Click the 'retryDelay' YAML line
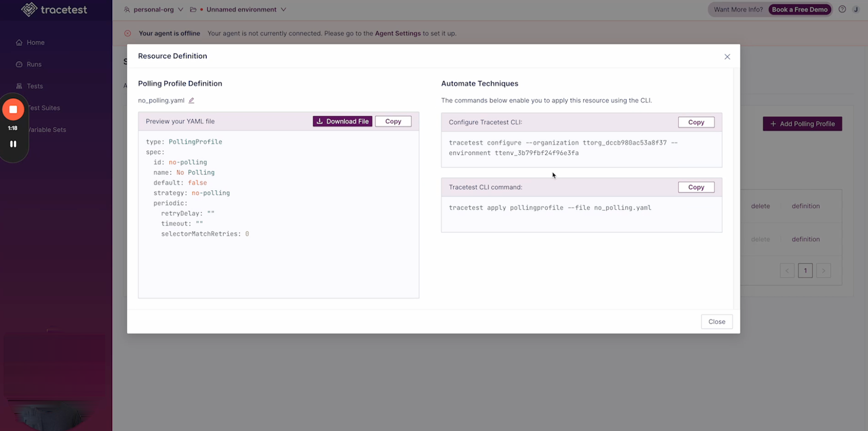The width and height of the screenshot is (868, 431). pos(187,213)
